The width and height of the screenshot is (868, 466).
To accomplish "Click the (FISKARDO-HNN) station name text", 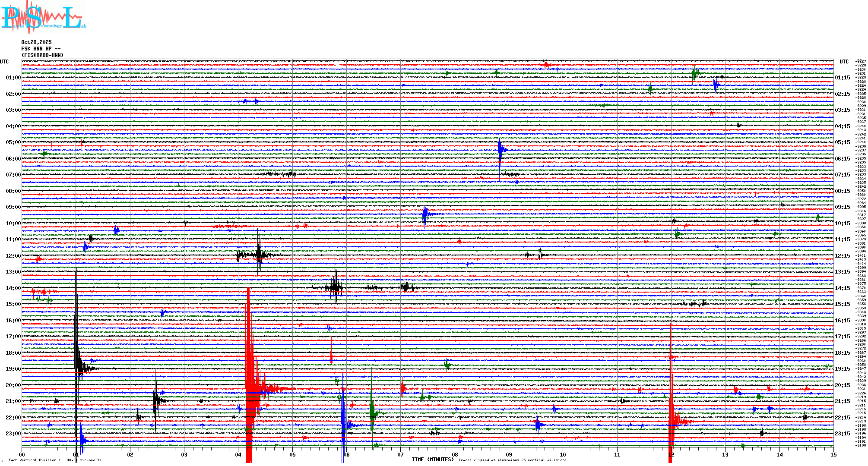I will coord(42,55).
